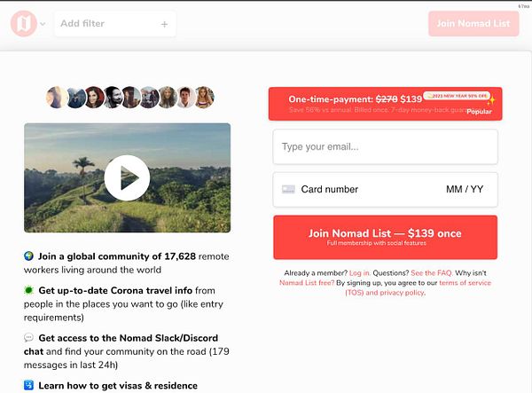Click the green virus icon beside Corona info
532x393 pixels.
pyautogui.click(x=29, y=290)
